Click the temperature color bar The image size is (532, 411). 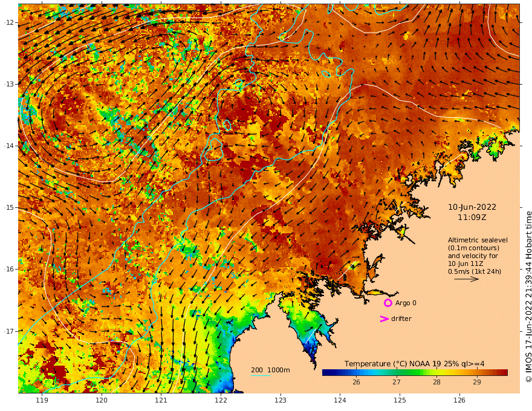pyautogui.click(x=415, y=373)
